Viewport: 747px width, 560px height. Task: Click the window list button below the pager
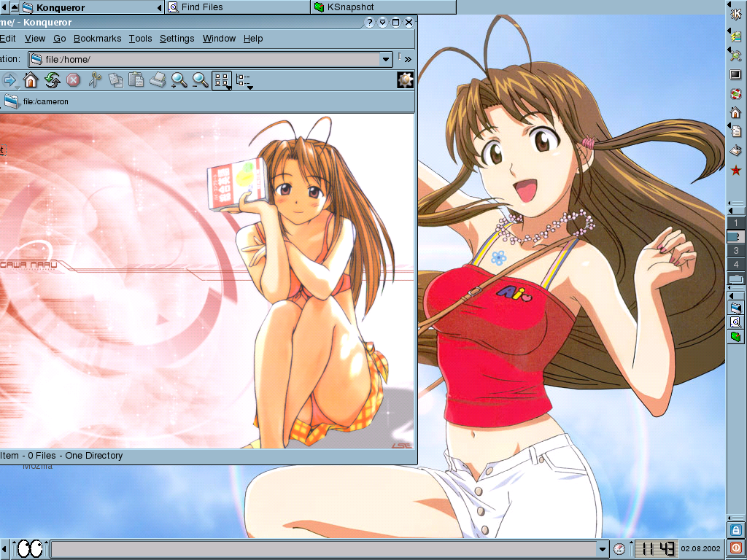point(736,279)
